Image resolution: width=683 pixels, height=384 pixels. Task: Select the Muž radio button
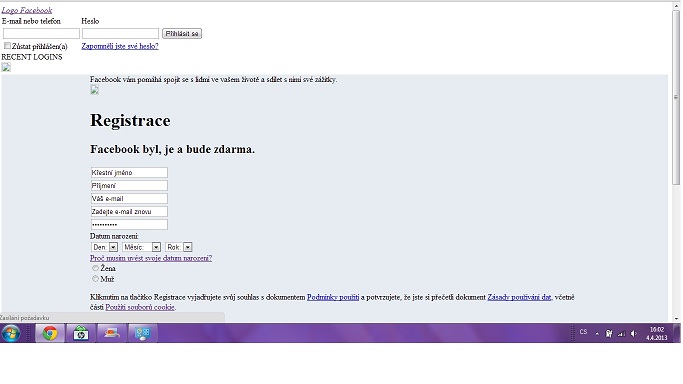click(x=95, y=279)
